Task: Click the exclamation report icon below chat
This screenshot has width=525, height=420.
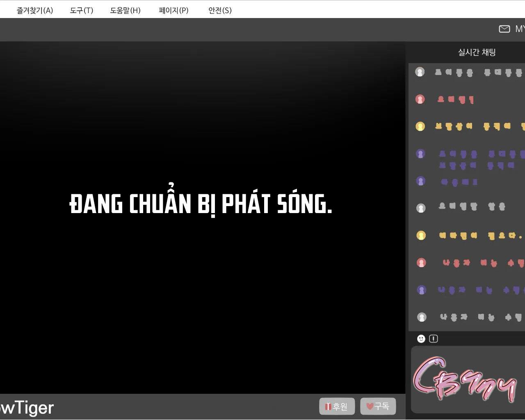Action: (434, 338)
